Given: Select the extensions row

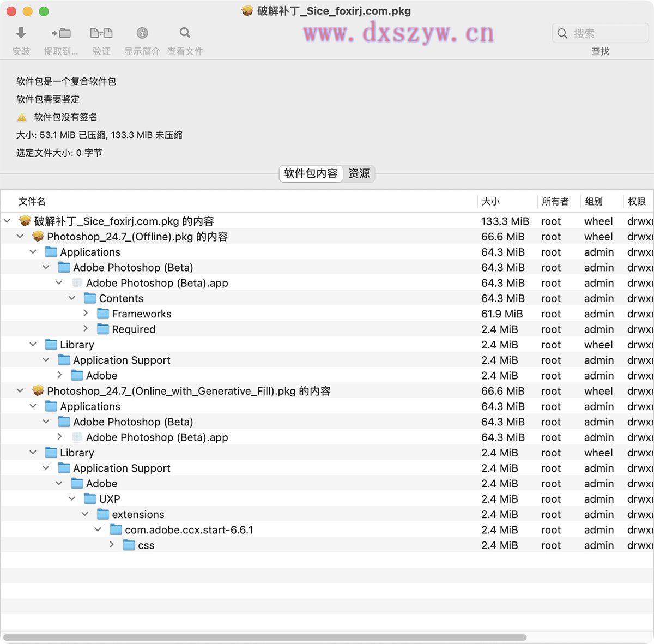Looking at the screenshot, I should (x=327, y=514).
